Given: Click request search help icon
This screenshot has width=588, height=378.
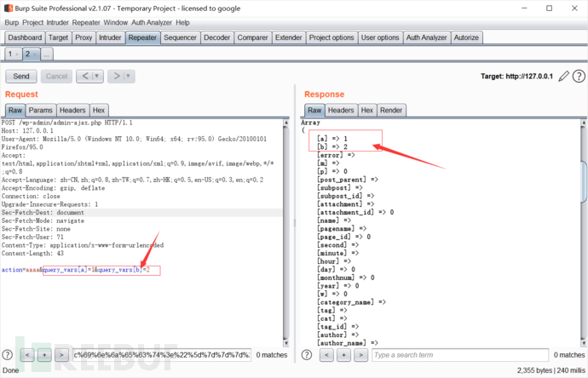Looking at the screenshot, I should coord(7,354).
